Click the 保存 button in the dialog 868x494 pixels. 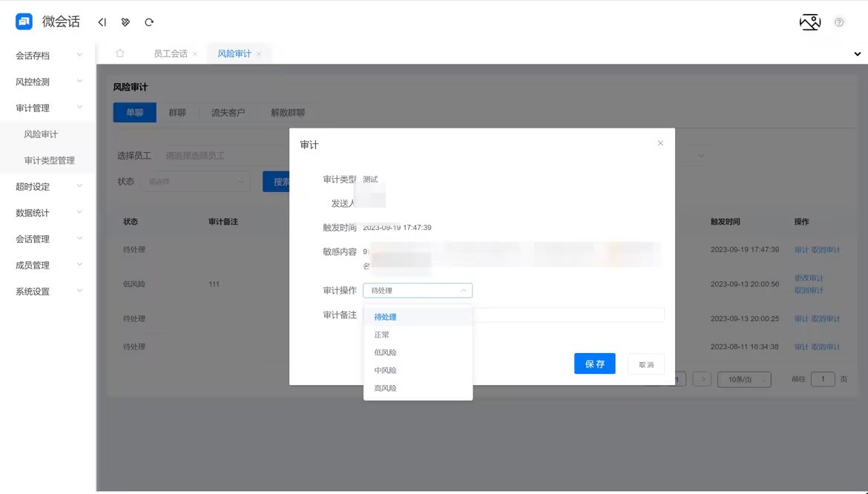coord(594,363)
